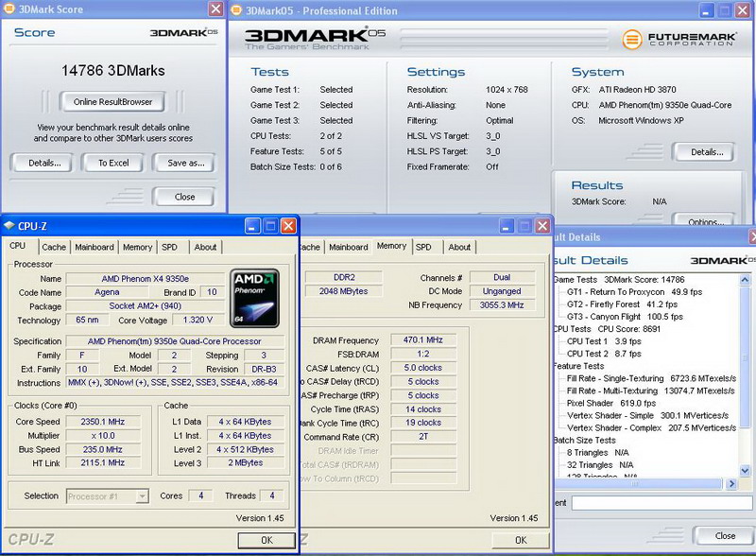The image size is (756, 556).
Task: Select GT2 - Firefly Forest result
Action: (x=623, y=304)
